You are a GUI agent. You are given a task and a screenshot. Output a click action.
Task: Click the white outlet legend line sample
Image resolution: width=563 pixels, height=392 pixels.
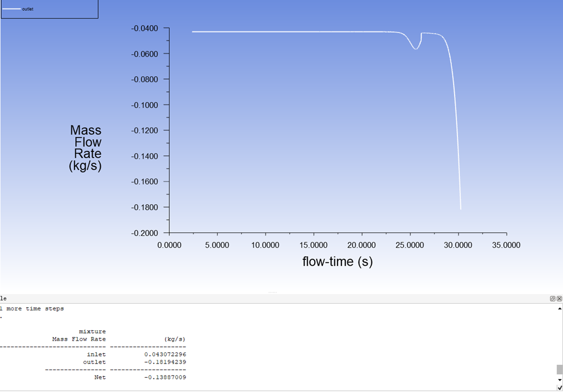11,9
